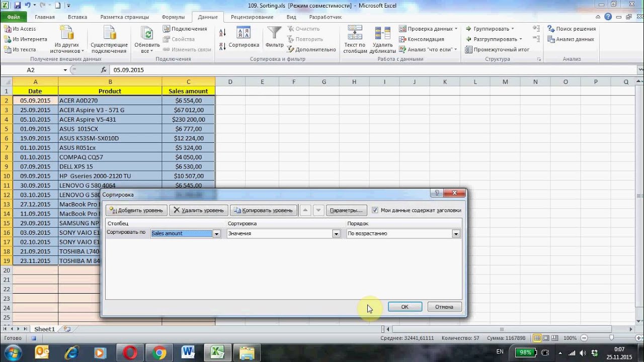
Task: Open the Sales amount column dropdown
Action: point(217,234)
